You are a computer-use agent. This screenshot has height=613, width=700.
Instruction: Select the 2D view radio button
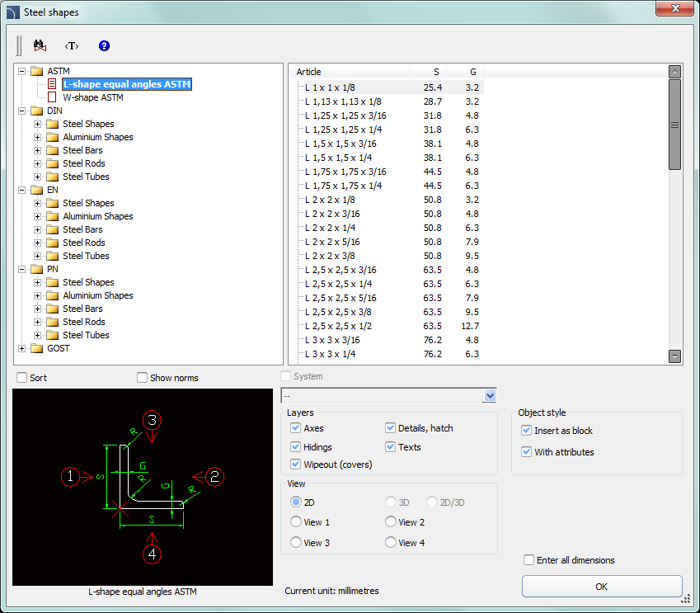click(295, 502)
